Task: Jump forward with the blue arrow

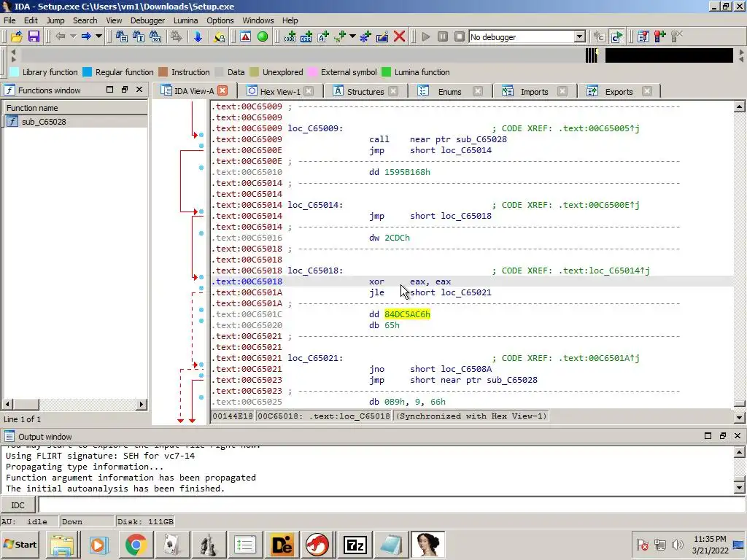Action: (86, 36)
